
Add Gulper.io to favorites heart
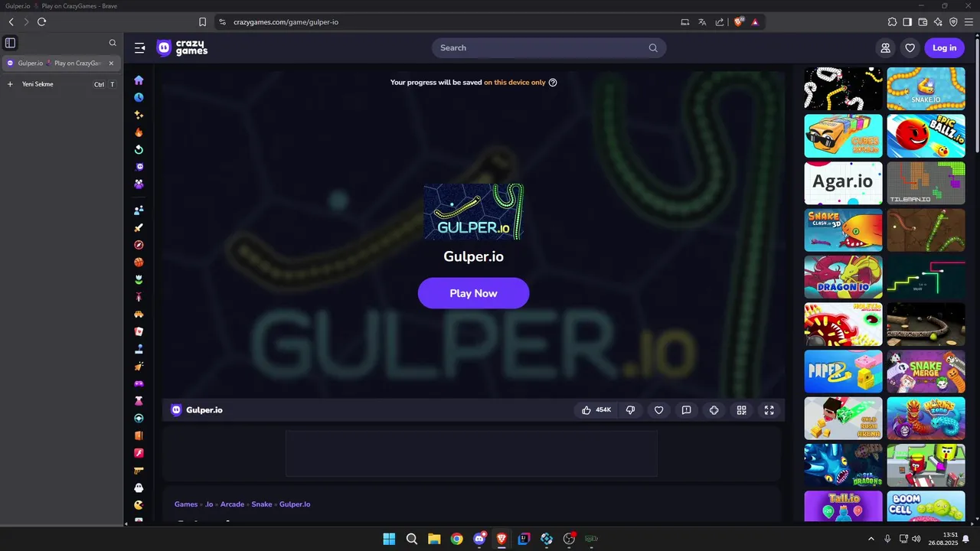(658, 410)
